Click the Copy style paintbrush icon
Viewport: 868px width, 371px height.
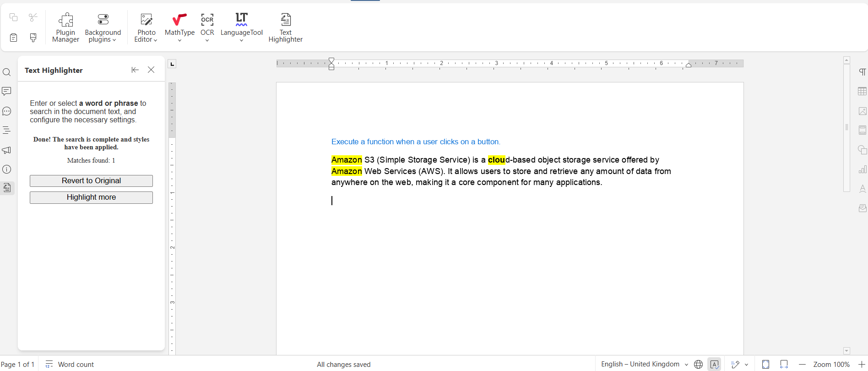(33, 38)
